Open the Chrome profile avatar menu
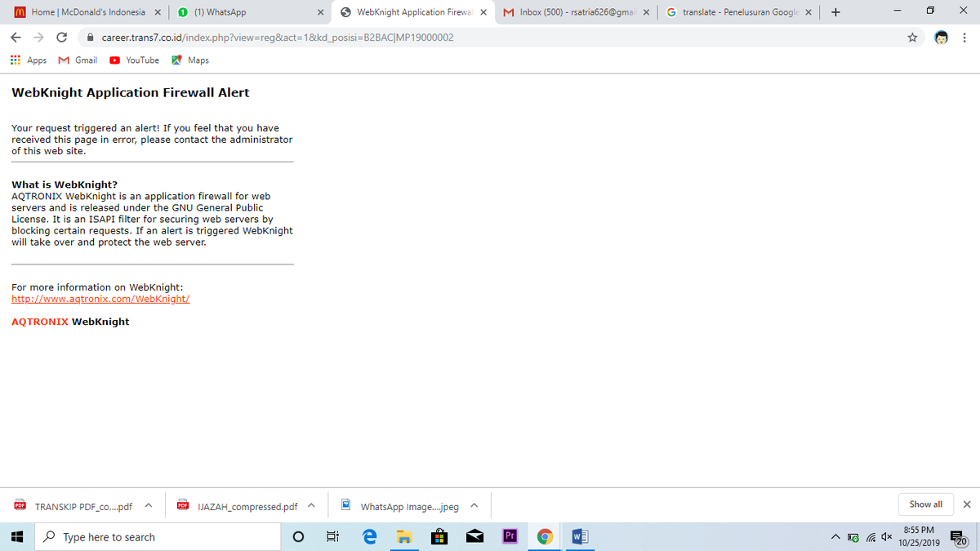980x551 pixels. (x=942, y=38)
